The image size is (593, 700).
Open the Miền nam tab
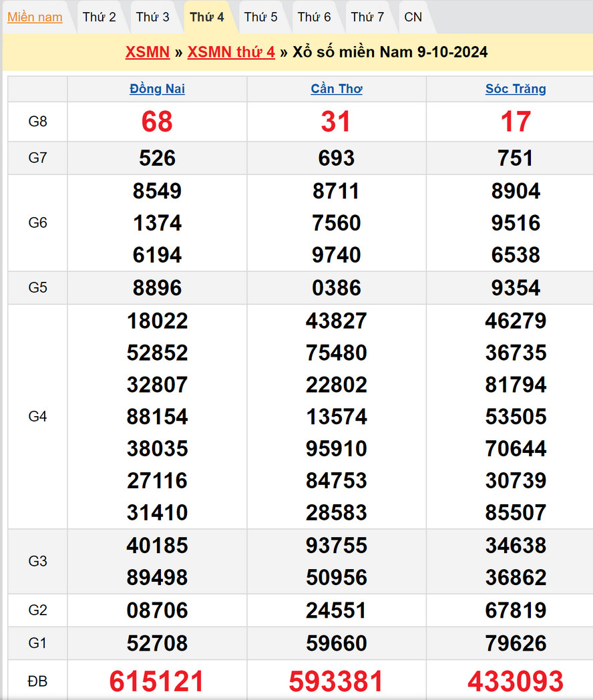35,17
